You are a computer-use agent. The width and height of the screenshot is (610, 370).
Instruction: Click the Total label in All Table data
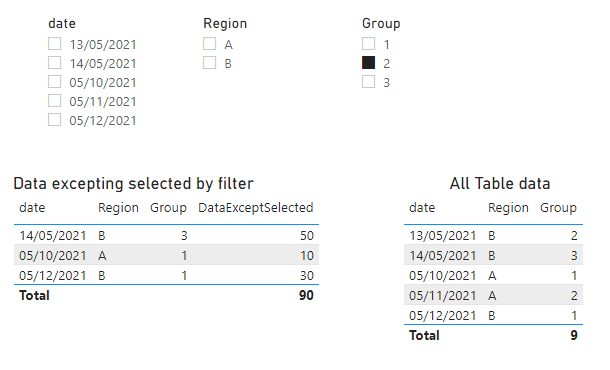click(x=424, y=335)
